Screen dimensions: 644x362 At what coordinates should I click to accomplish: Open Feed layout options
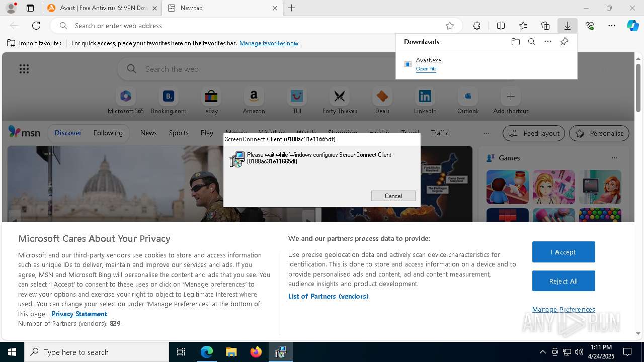click(x=534, y=133)
